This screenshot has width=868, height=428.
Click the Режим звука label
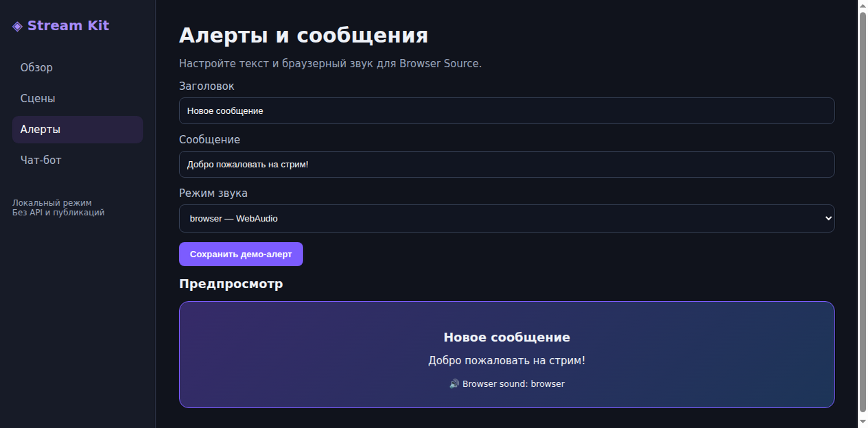coord(213,193)
